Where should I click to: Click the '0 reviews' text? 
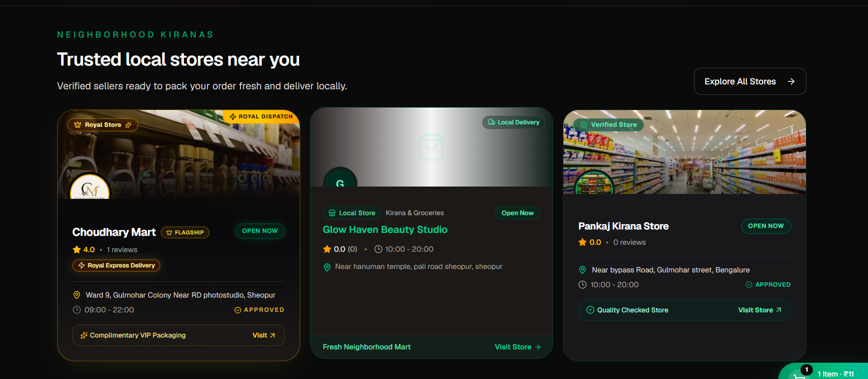coord(629,242)
